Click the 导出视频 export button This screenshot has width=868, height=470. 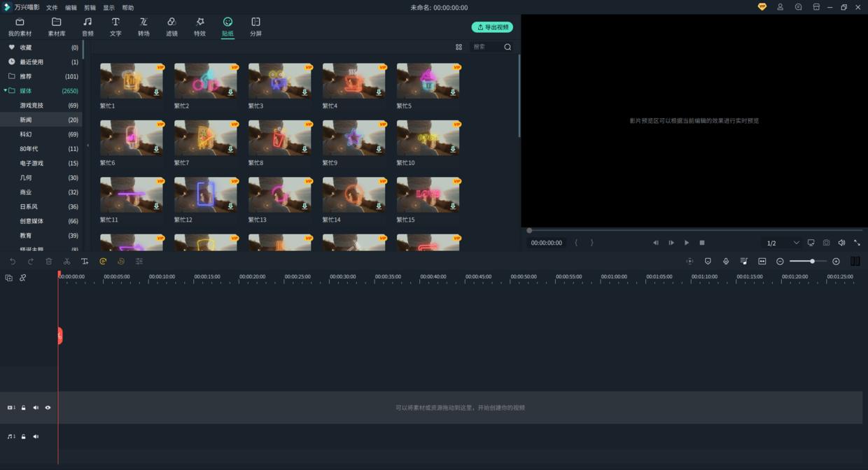492,27
